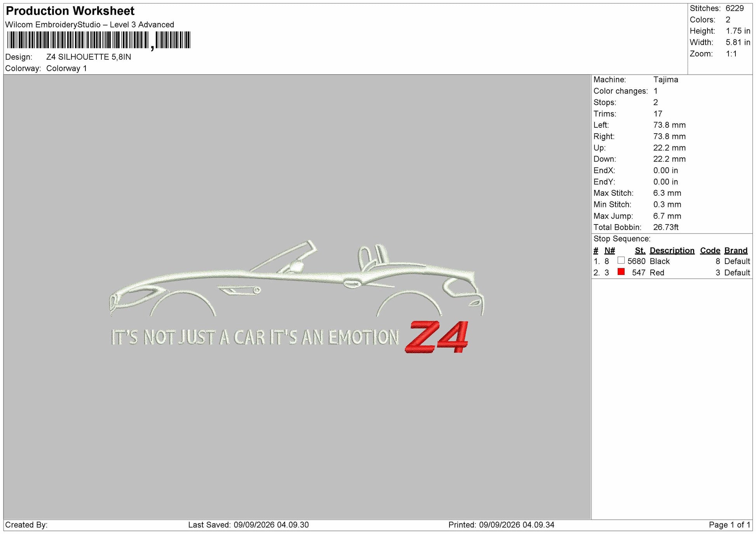Click the embroidered car silhouette design
The width and height of the screenshot is (756, 534).
coord(297,278)
